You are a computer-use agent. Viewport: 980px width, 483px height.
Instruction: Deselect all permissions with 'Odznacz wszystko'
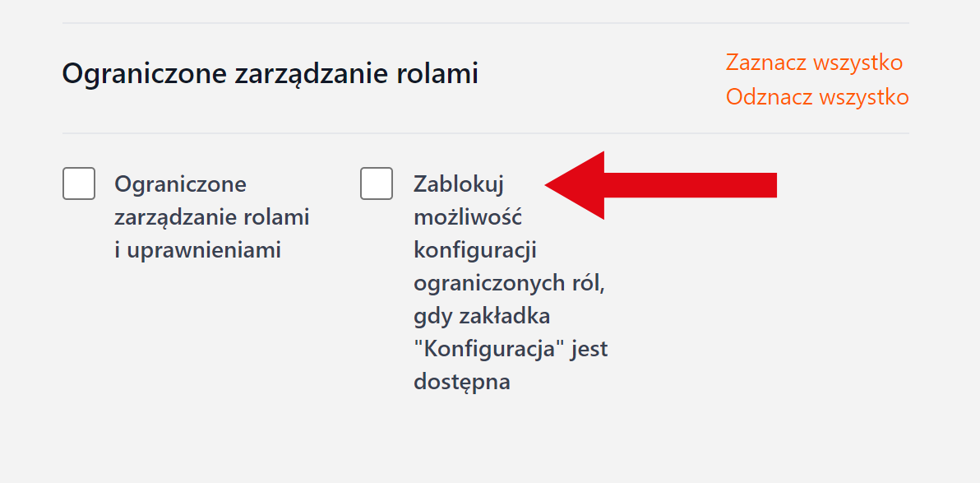coord(817,97)
